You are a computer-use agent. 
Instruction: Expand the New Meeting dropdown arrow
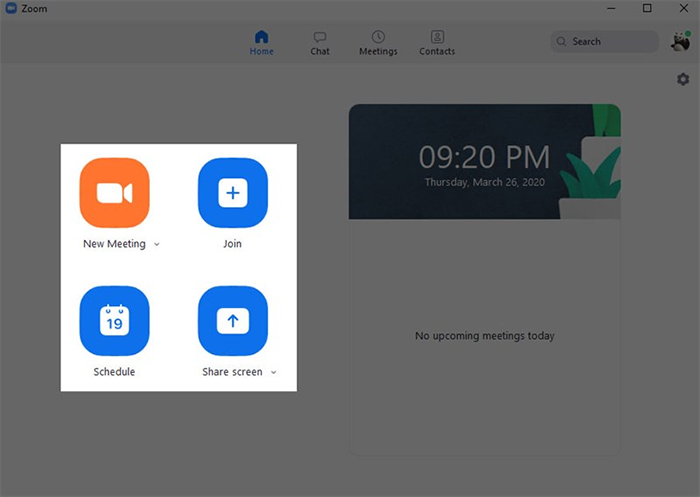[x=157, y=244]
